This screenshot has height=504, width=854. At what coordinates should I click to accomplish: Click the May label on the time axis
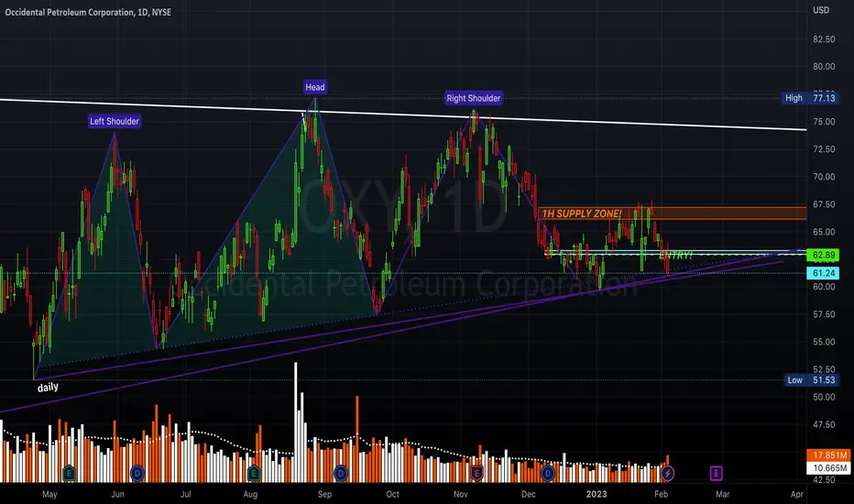click(49, 494)
